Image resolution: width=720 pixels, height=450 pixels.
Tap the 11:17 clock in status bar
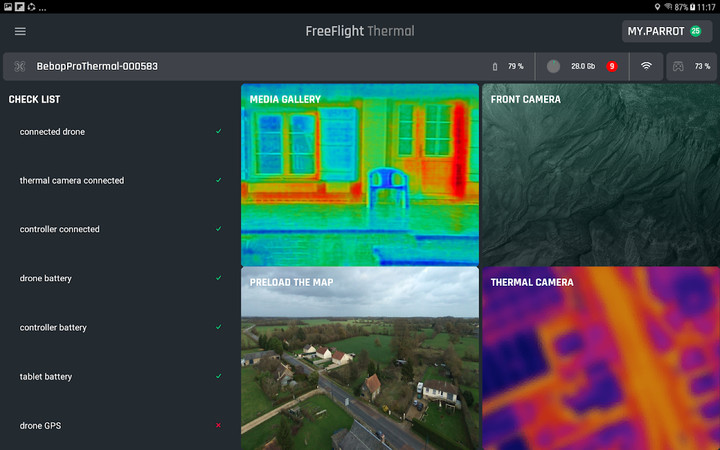[706, 7]
